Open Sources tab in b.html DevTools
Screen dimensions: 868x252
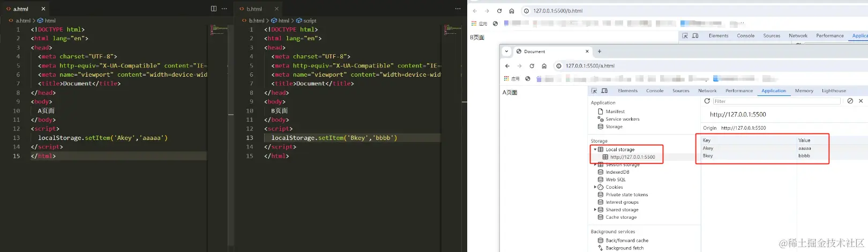coord(772,36)
